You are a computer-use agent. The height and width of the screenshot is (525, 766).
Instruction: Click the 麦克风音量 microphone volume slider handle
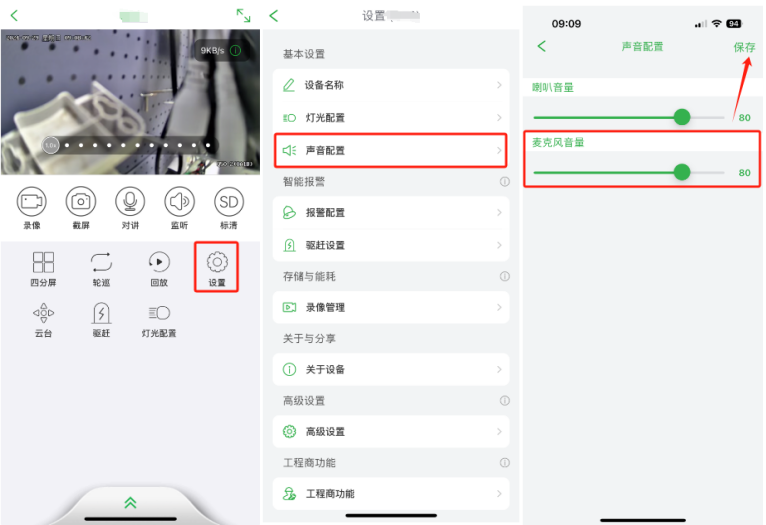click(x=681, y=172)
